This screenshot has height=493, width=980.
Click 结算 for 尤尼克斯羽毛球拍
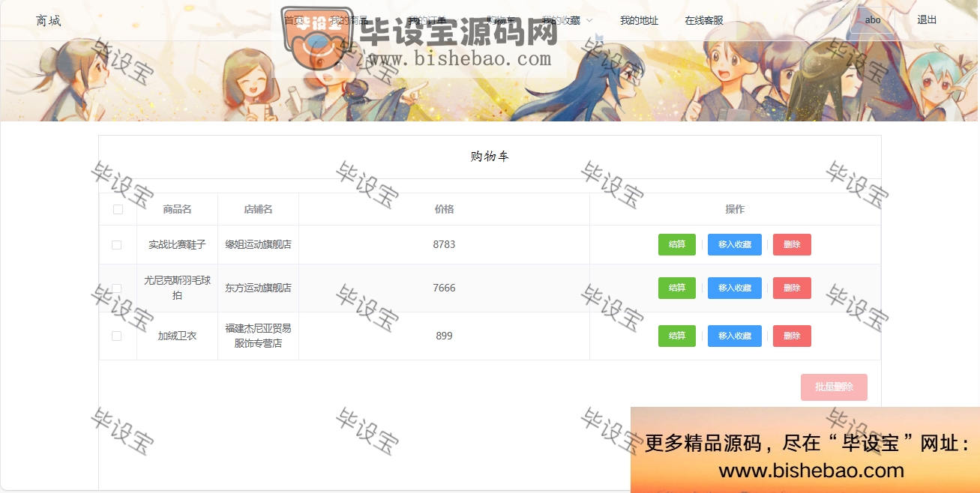pyautogui.click(x=677, y=288)
